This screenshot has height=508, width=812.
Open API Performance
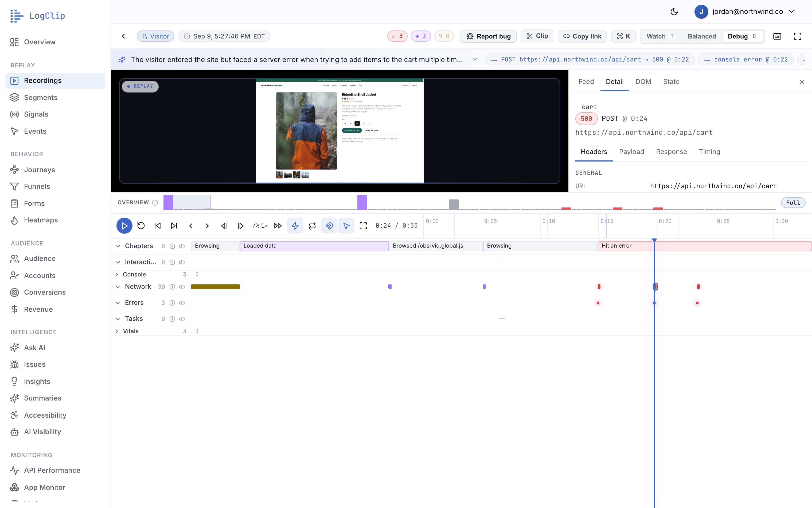55,470
